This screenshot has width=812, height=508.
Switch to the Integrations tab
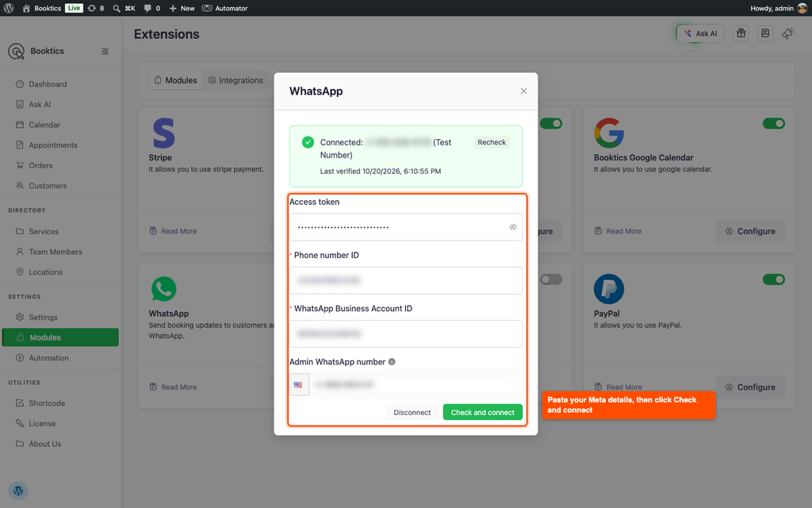[236, 80]
